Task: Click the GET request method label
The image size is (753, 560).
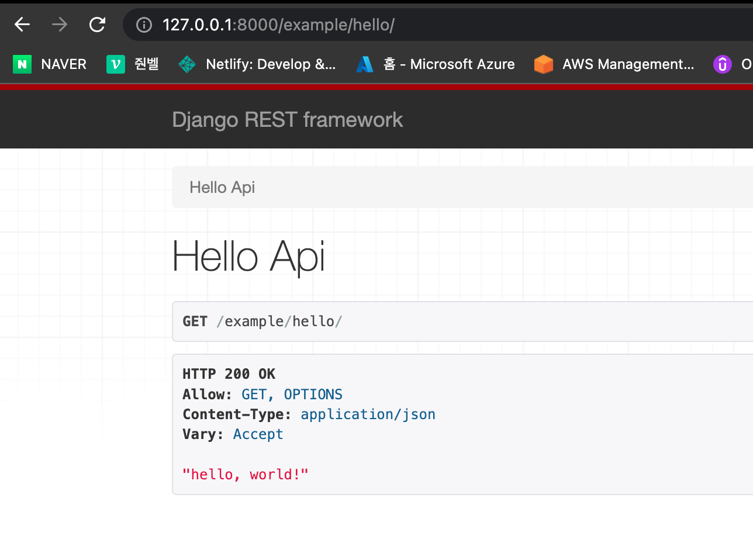Action: (195, 322)
